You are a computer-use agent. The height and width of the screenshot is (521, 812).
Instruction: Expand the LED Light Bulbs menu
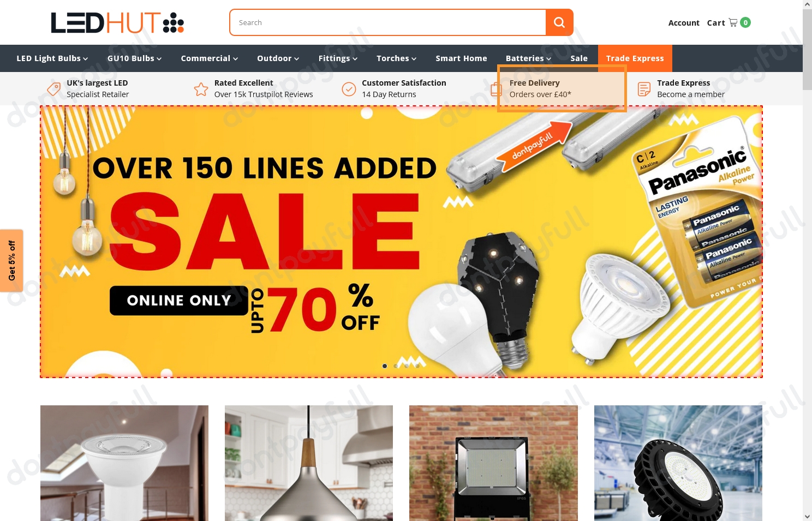pyautogui.click(x=52, y=58)
